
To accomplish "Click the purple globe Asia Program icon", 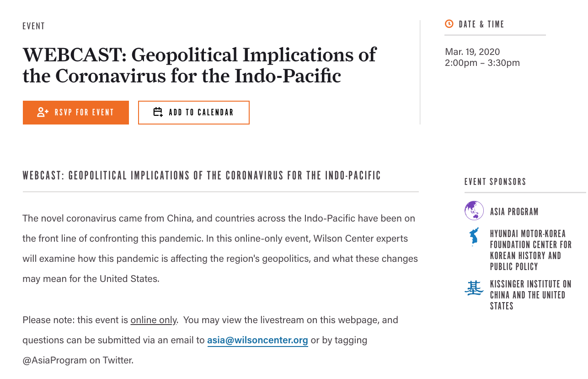I will tap(474, 211).
